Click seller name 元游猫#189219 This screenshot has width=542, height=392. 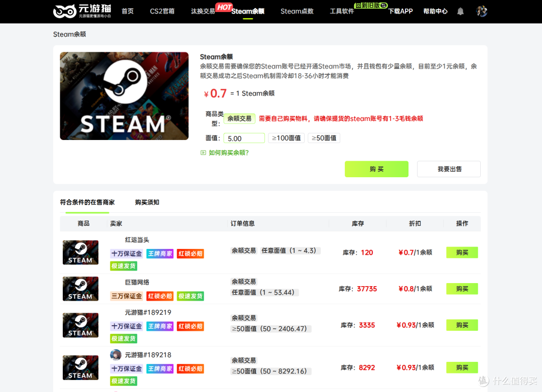(x=148, y=313)
